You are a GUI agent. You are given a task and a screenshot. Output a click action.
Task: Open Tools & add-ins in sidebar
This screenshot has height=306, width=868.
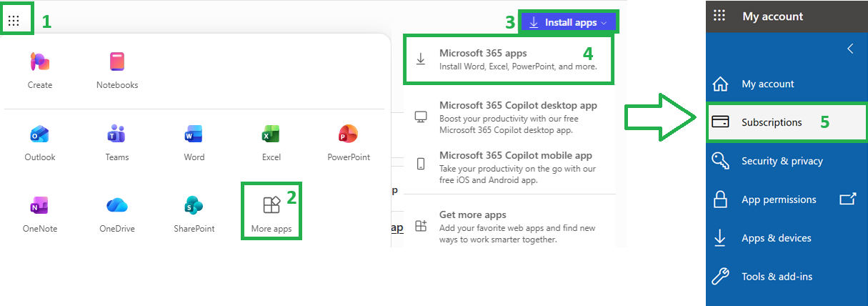click(787, 277)
